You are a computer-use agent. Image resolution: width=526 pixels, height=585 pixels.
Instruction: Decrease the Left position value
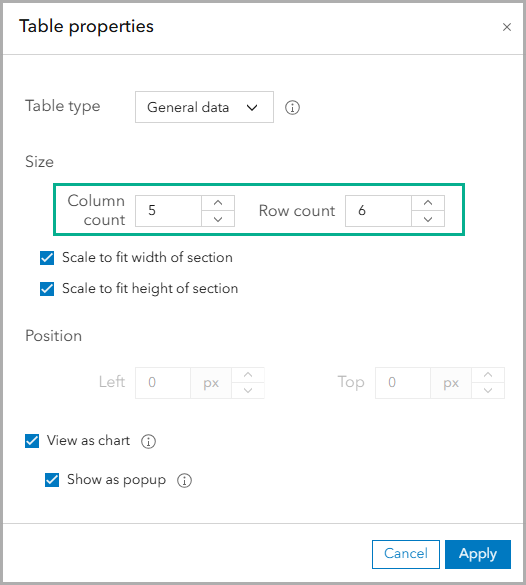[x=248, y=391]
